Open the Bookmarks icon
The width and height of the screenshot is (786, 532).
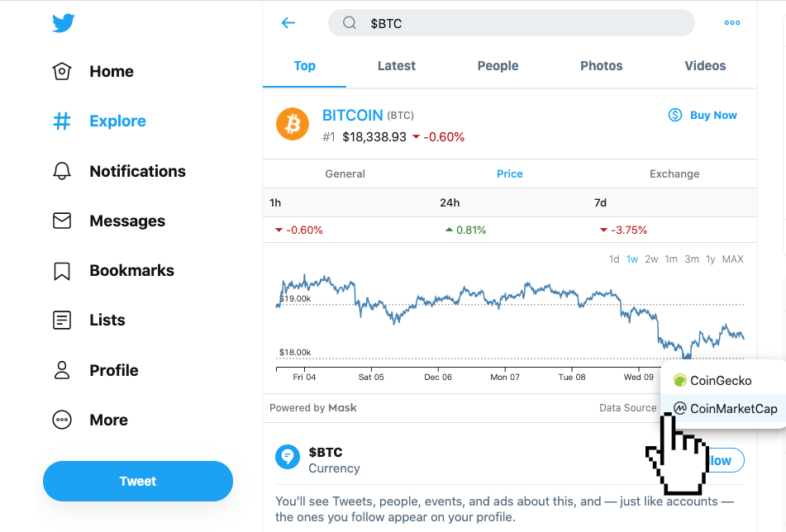(x=62, y=271)
